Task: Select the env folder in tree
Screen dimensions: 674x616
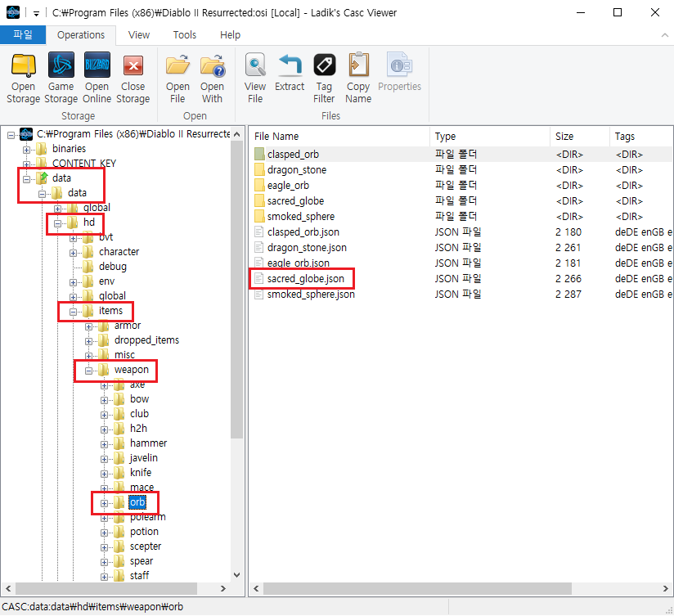Action: tap(106, 281)
